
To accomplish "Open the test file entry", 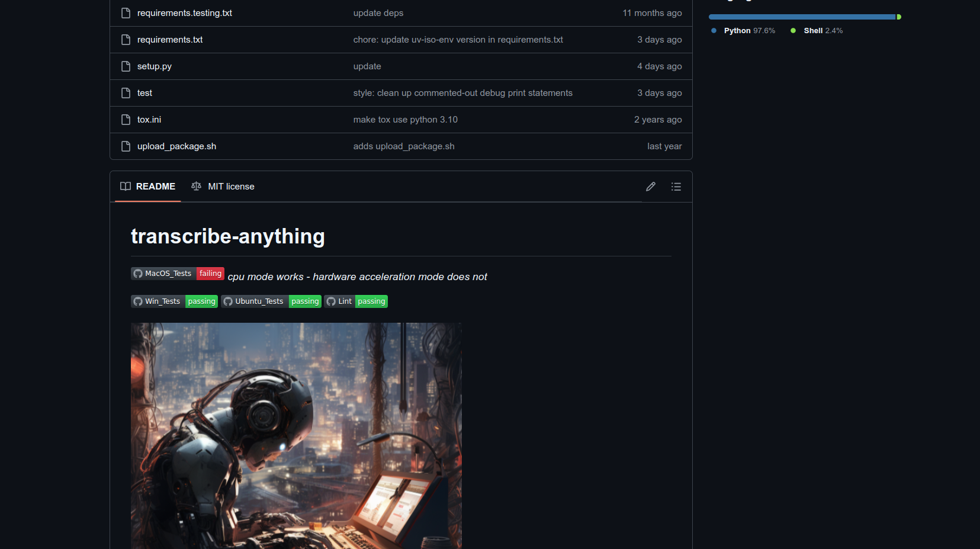I will [x=144, y=93].
